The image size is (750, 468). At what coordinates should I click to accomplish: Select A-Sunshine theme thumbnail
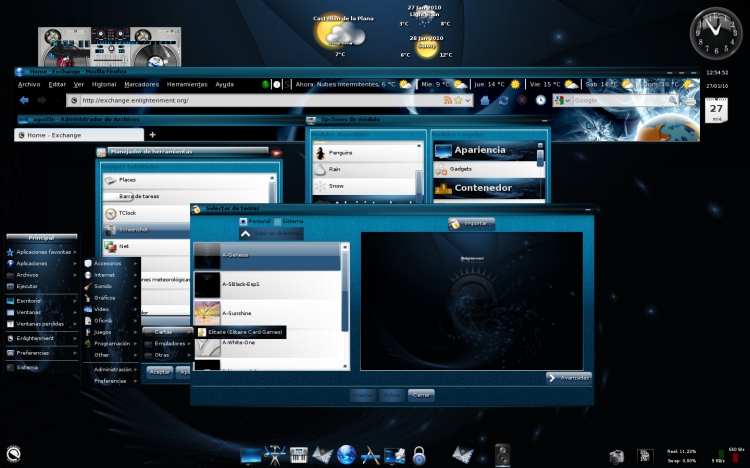coord(208,313)
